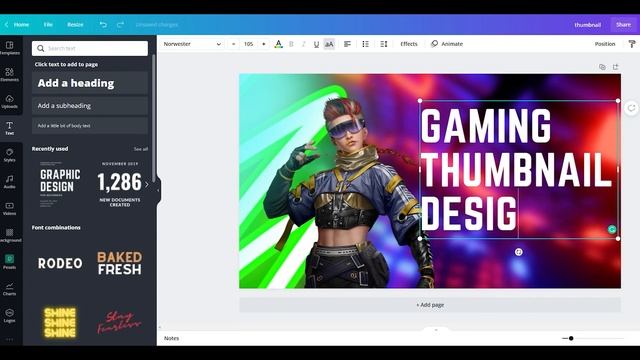Click the Redo arrow
The width and height of the screenshot is (640, 360).
point(120,24)
